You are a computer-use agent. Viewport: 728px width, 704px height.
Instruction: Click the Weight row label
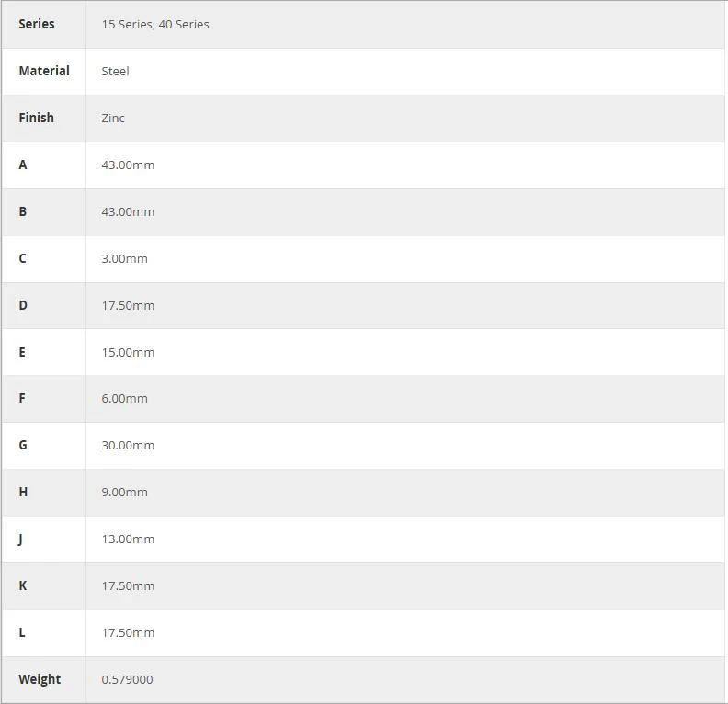[x=40, y=679]
